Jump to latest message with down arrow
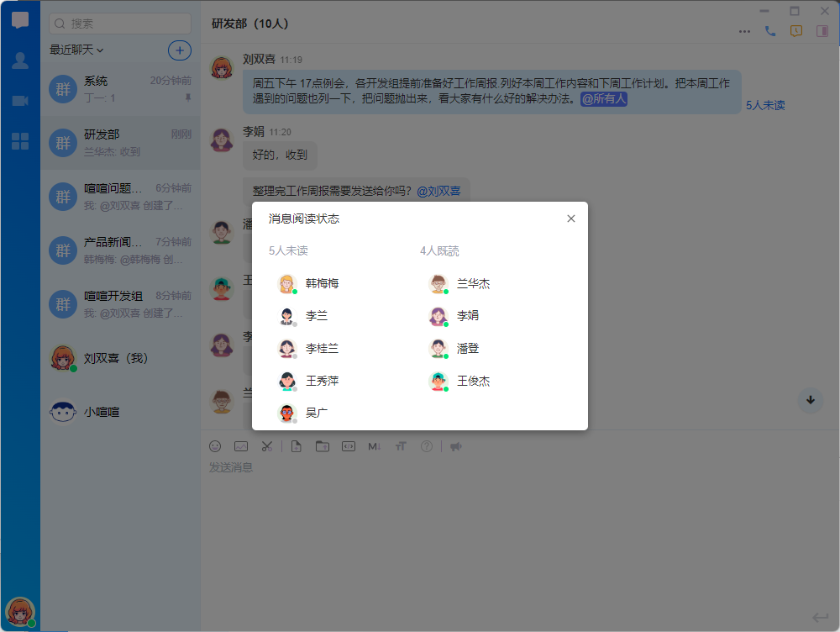The width and height of the screenshot is (840, 632). [811, 400]
